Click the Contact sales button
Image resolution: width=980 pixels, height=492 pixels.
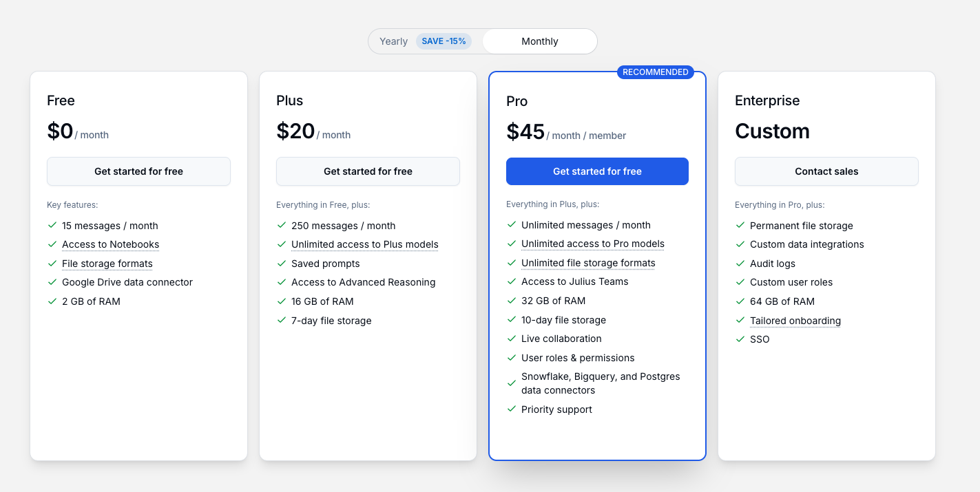(x=826, y=171)
